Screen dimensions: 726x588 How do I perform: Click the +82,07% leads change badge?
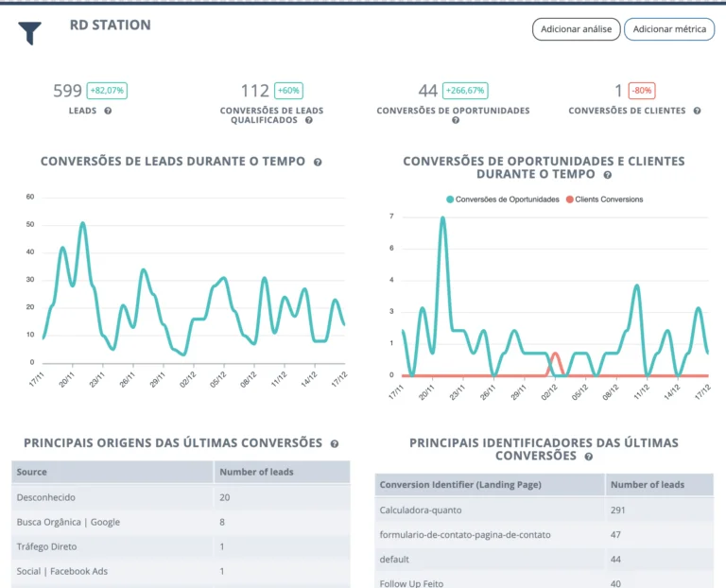[107, 91]
